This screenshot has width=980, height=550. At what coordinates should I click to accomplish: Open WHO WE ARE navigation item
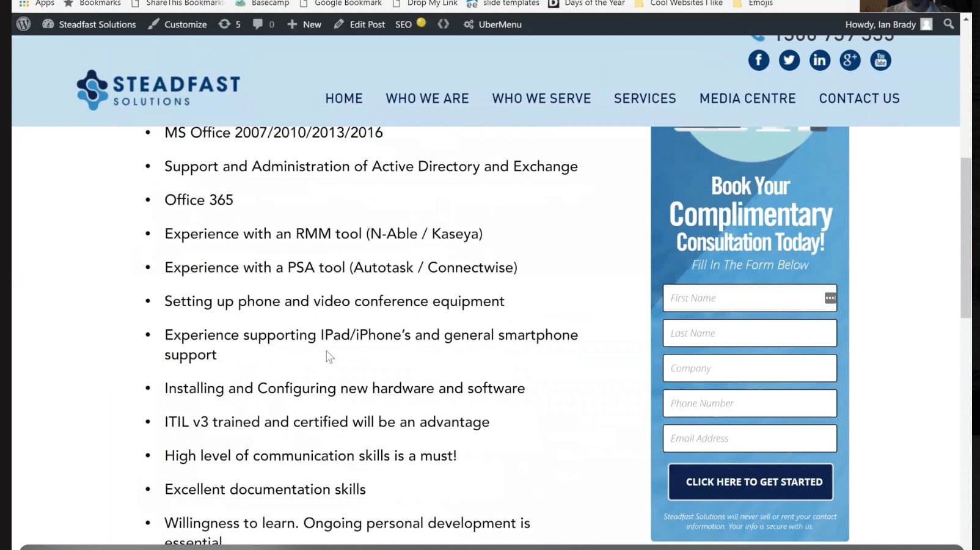pyautogui.click(x=427, y=98)
